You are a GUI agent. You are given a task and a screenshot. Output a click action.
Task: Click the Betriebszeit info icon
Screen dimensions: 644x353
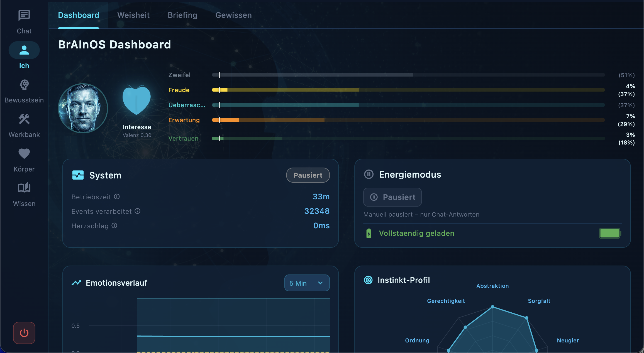point(117,197)
